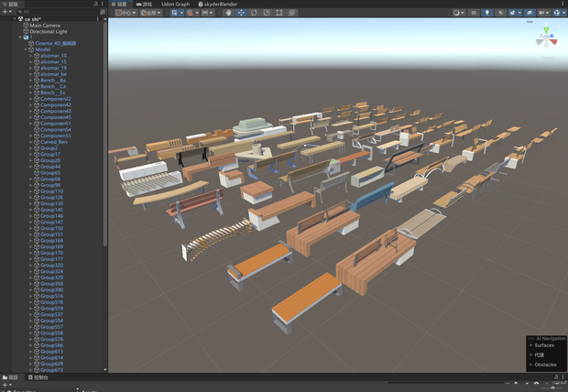Open the pivot center (中心) dropdown

click(x=126, y=13)
